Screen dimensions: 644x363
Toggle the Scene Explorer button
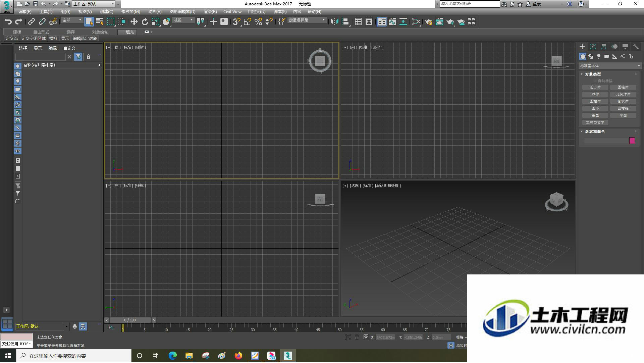358,22
